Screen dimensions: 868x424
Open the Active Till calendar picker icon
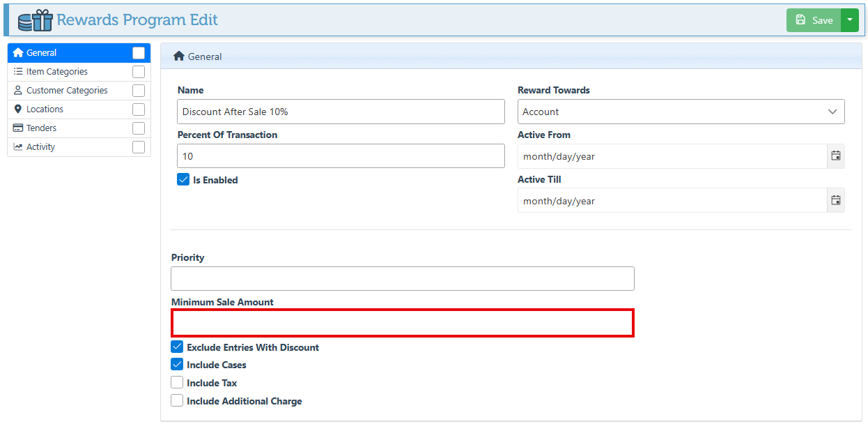(836, 201)
